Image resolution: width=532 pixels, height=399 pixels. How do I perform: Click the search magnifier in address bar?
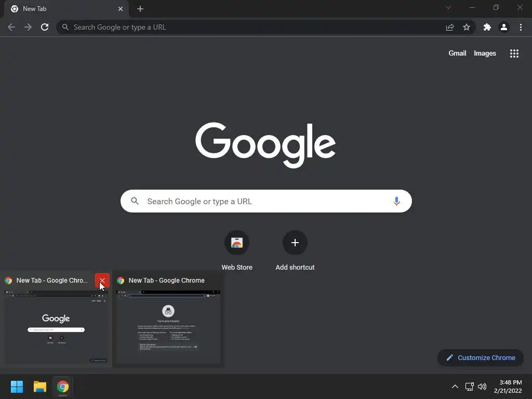[x=65, y=27]
